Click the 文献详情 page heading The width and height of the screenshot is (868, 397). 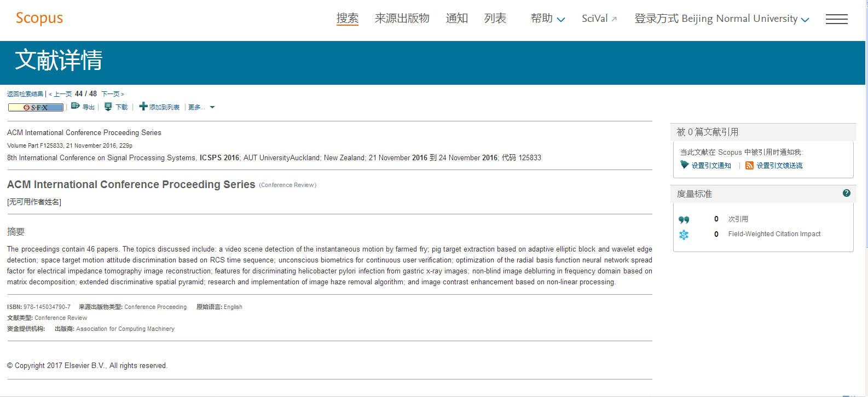[x=59, y=60]
